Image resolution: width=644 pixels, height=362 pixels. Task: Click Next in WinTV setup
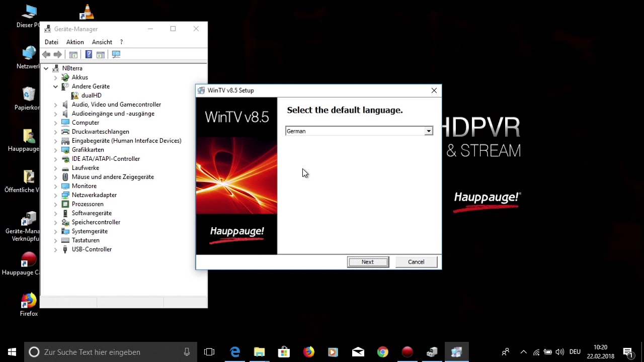(x=368, y=262)
